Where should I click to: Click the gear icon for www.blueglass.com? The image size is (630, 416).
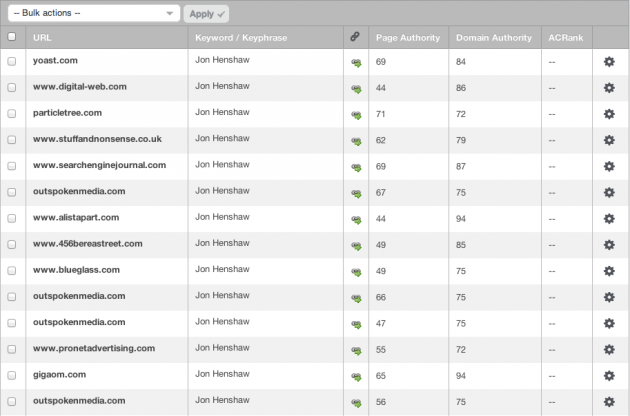pyautogui.click(x=609, y=271)
